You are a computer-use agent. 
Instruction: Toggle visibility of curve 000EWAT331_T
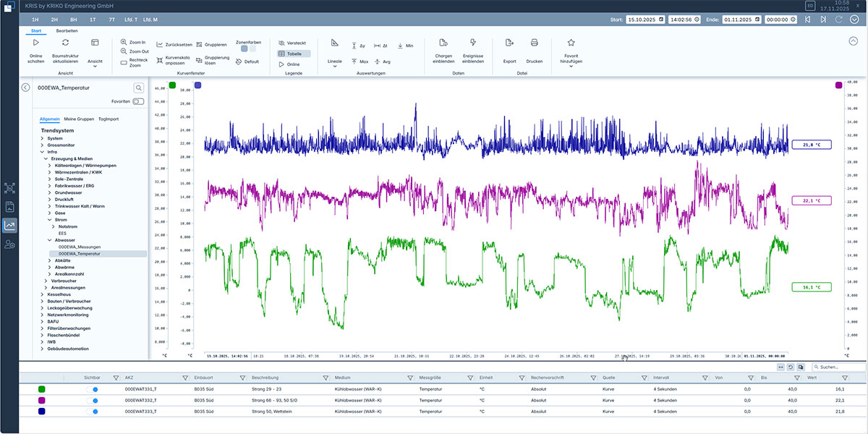(x=93, y=389)
